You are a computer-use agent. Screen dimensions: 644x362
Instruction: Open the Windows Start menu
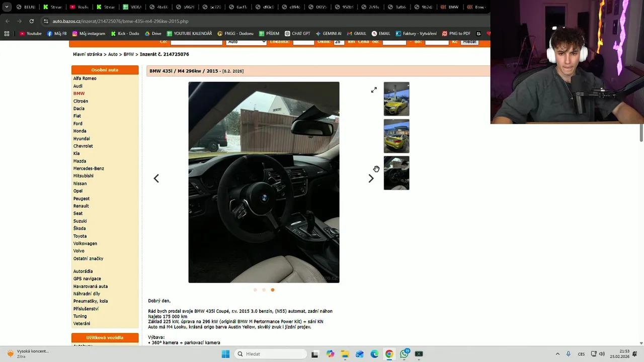225,354
